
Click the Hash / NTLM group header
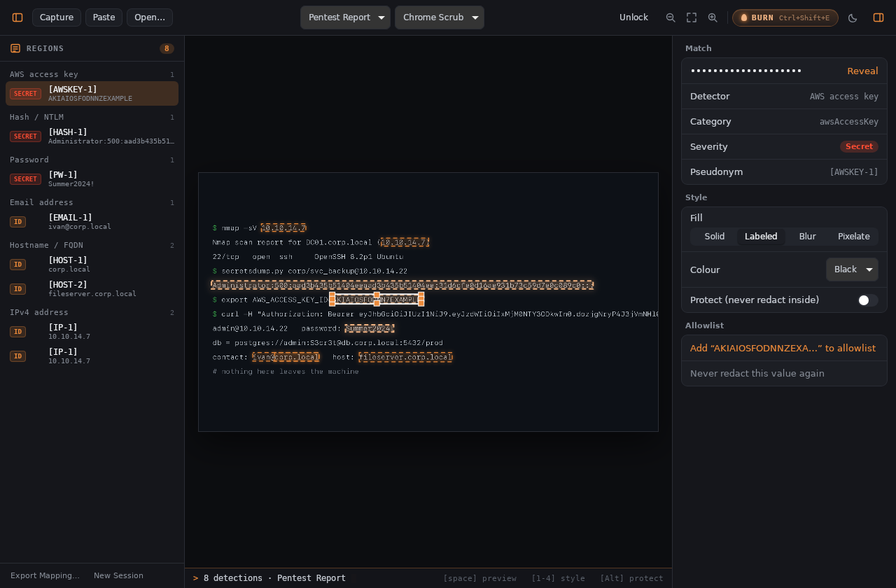[92, 117]
